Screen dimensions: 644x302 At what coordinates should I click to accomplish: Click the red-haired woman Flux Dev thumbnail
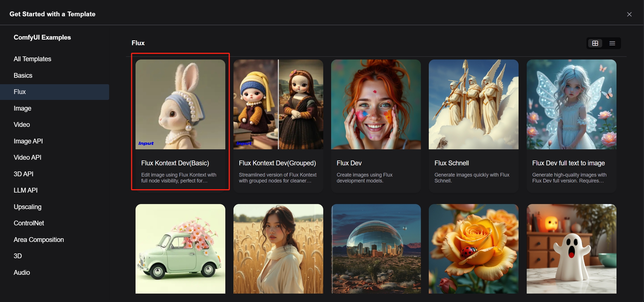376,104
